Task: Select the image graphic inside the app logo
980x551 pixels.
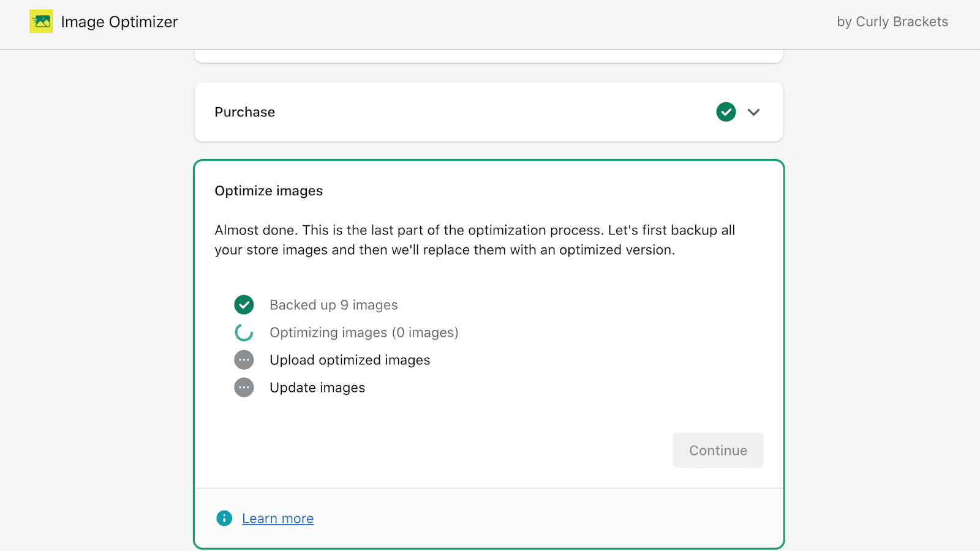Action: click(x=41, y=21)
